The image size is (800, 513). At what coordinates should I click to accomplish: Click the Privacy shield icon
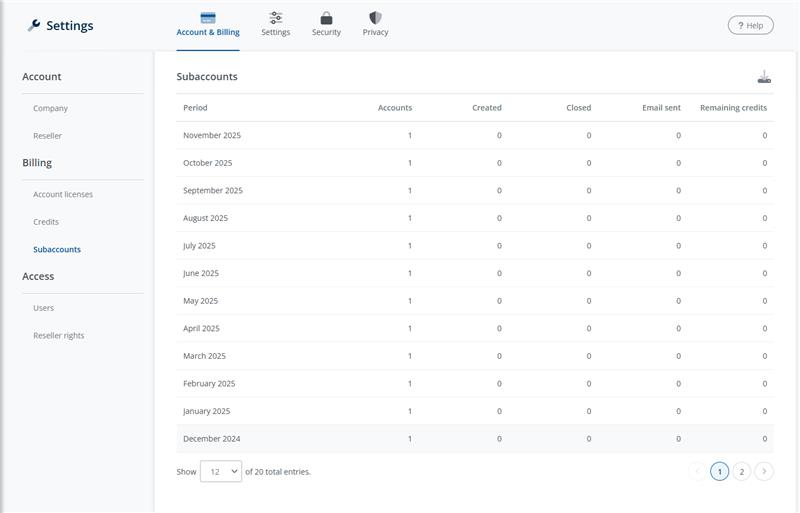(x=375, y=18)
